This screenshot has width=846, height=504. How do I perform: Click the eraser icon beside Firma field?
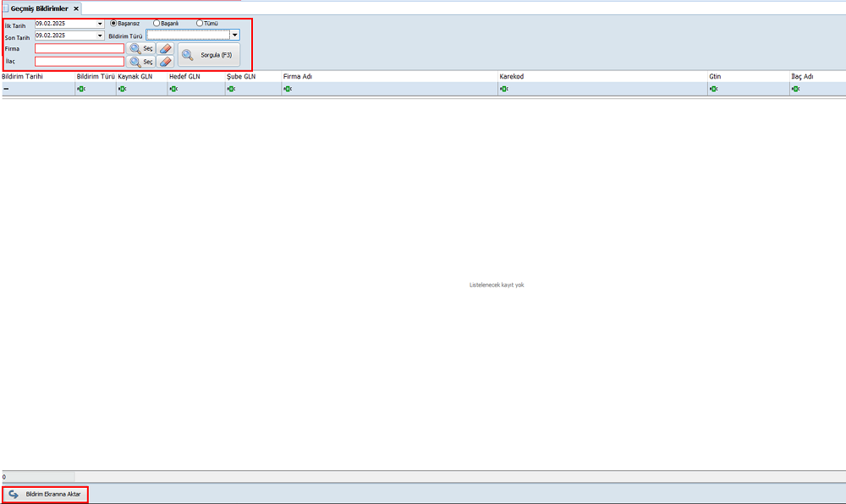pos(166,49)
